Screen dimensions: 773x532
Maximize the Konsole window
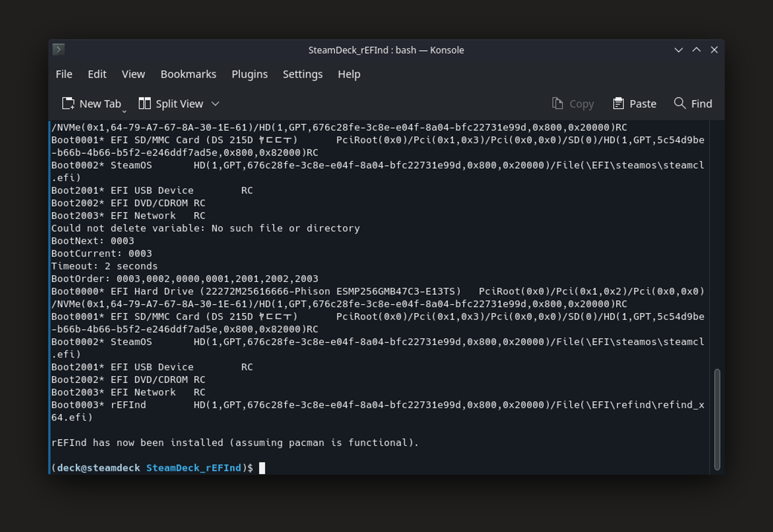point(697,50)
